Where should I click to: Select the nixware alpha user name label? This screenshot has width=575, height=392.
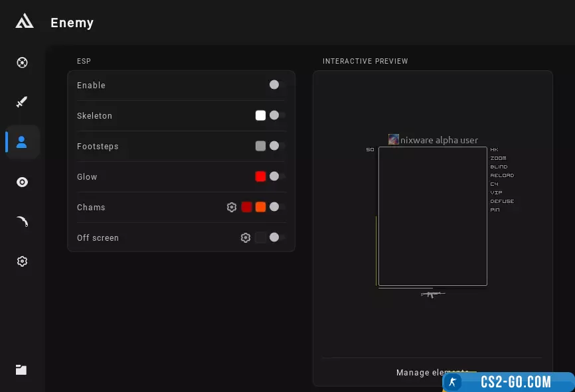coord(439,140)
